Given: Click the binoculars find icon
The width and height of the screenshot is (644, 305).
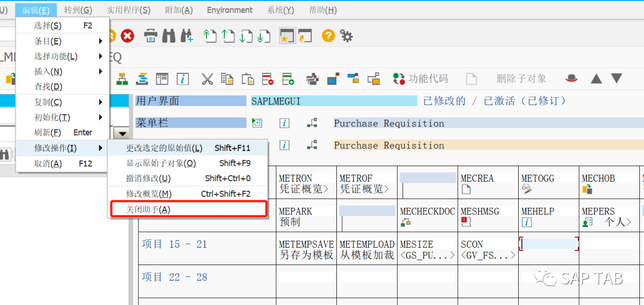Looking at the screenshot, I should 169,36.
